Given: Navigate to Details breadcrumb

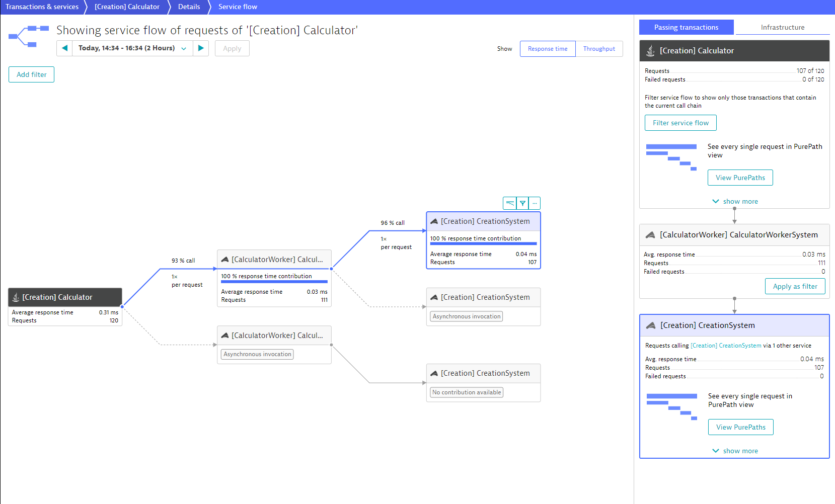Looking at the screenshot, I should pyautogui.click(x=189, y=7).
